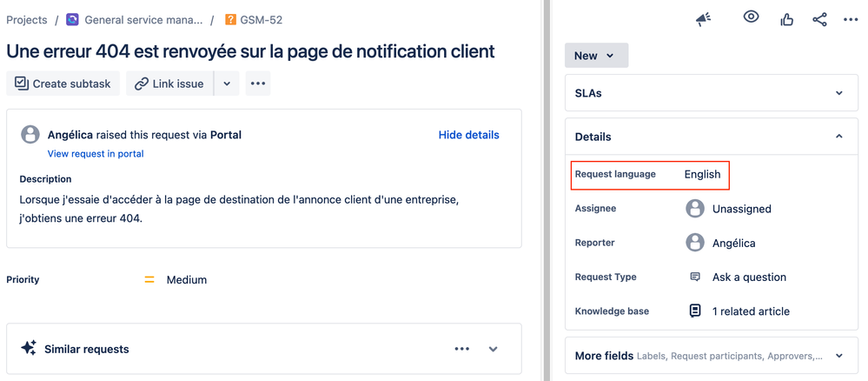Viewport: 868px width, 381px height.
Task: Click the Ask a question icon
Action: click(695, 277)
